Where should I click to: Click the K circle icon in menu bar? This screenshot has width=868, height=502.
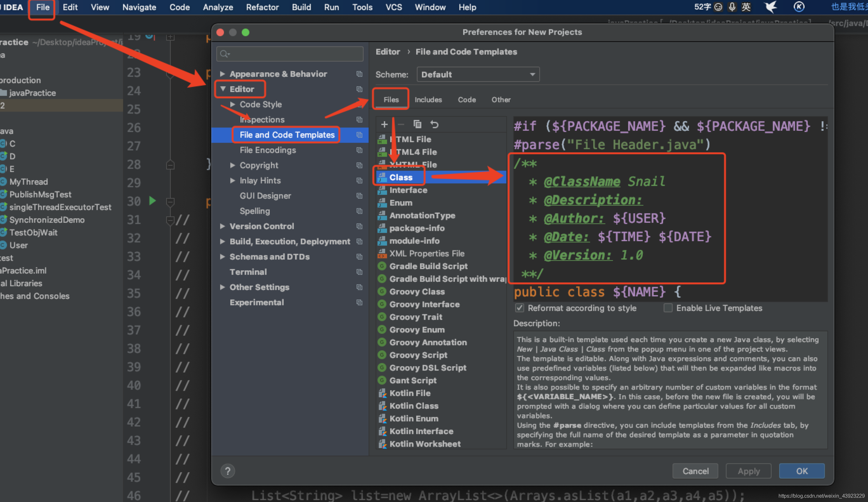(x=799, y=7)
